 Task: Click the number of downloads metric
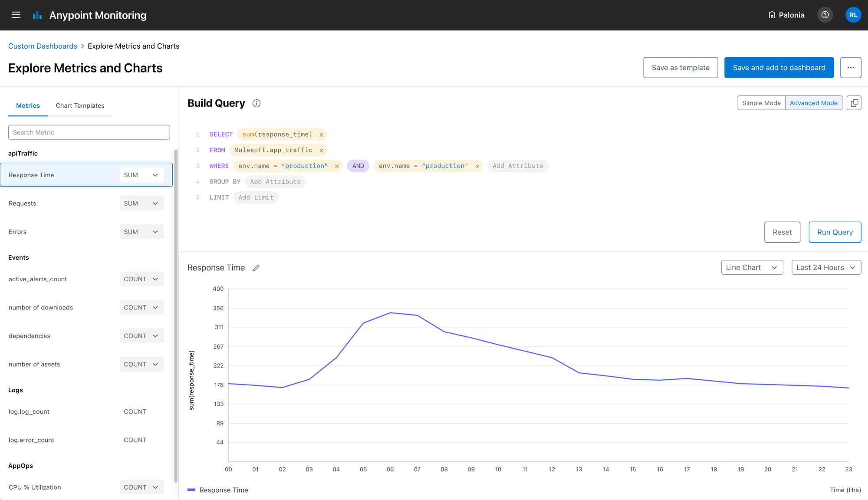[x=41, y=308]
